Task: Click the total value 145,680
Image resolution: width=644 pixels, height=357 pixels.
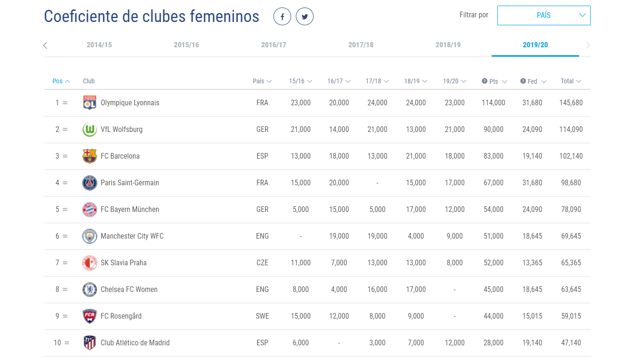Action: point(571,102)
